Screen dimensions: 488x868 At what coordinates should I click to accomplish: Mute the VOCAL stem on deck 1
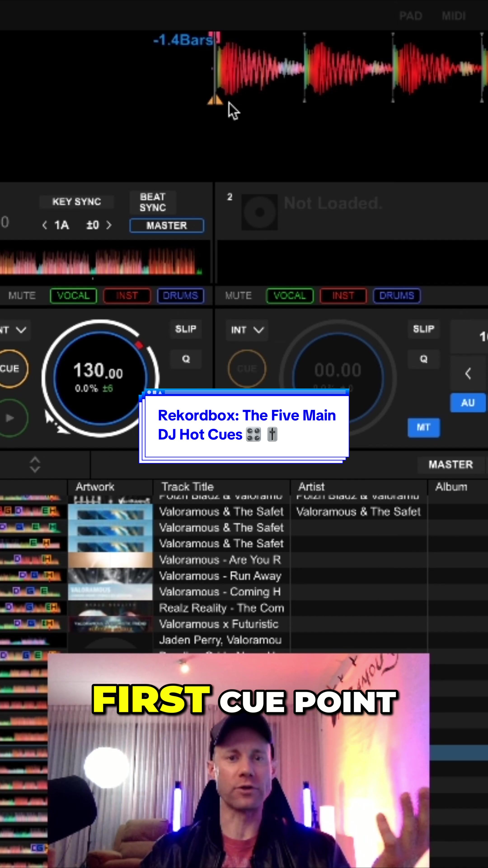tap(73, 295)
